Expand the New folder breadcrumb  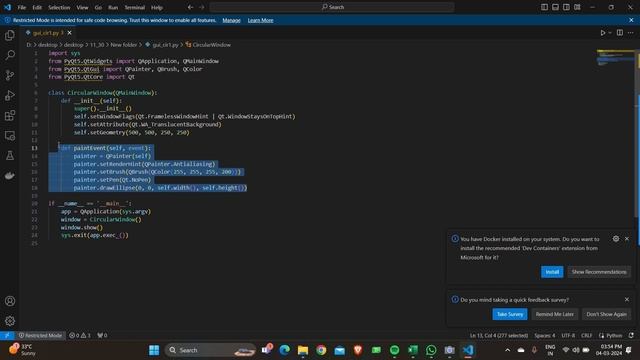click(124, 45)
